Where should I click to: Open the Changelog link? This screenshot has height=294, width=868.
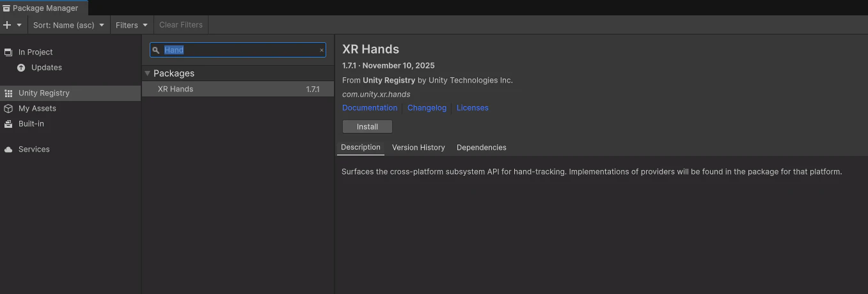click(x=427, y=108)
